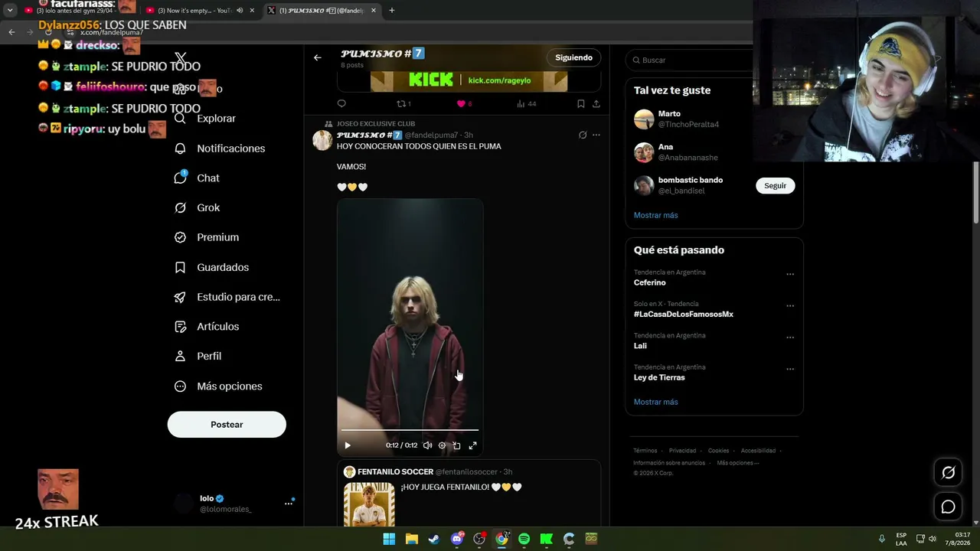The height and width of the screenshot is (551, 980).
Task: Open Estudio para creadores in sidebar
Action: [x=227, y=297]
